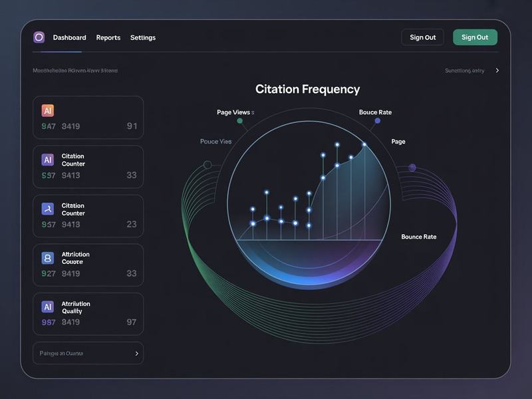Click the Bounce Rate label right of chart

click(419, 237)
